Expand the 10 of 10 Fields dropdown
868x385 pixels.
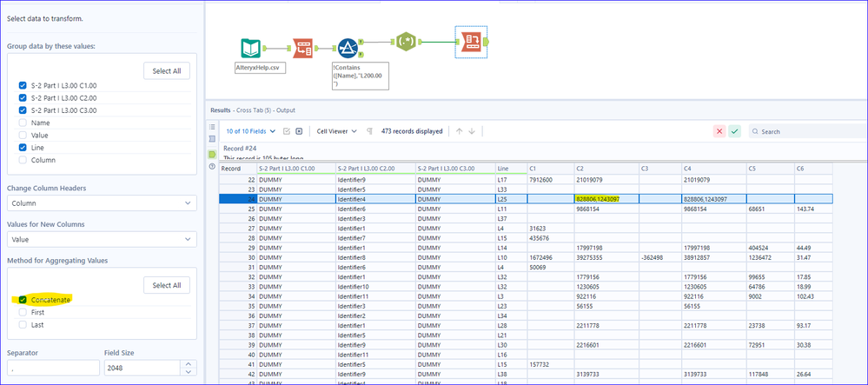pyautogui.click(x=251, y=131)
